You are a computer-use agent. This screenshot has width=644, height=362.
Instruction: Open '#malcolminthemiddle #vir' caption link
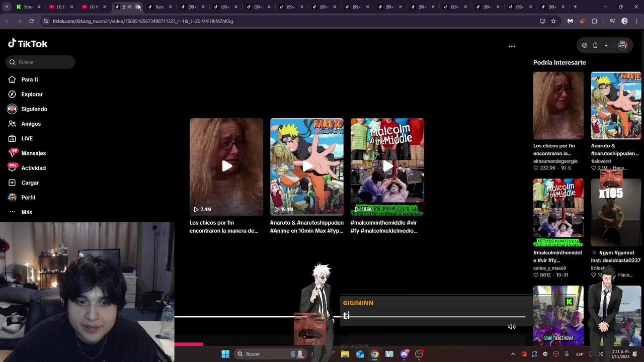click(x=384, y=227)
